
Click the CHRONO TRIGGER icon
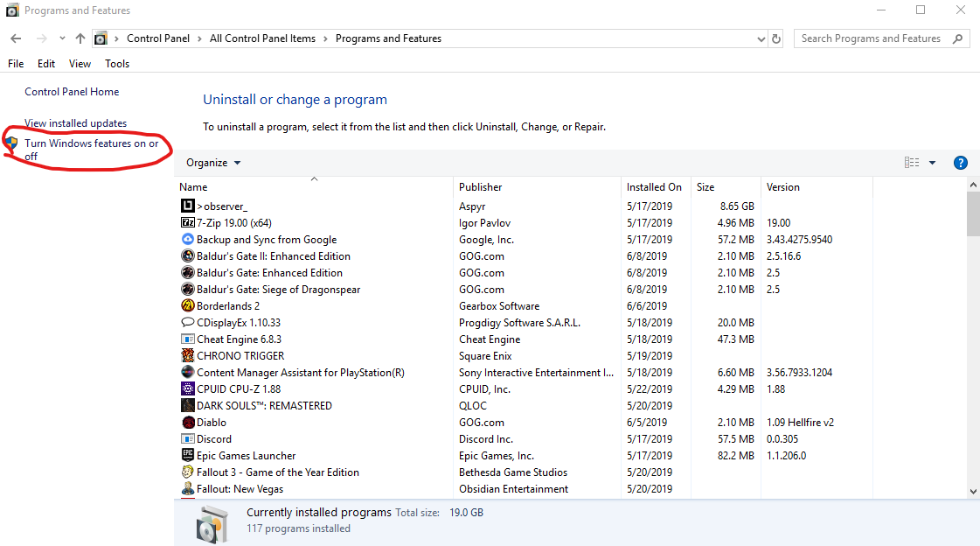point(187,355)
